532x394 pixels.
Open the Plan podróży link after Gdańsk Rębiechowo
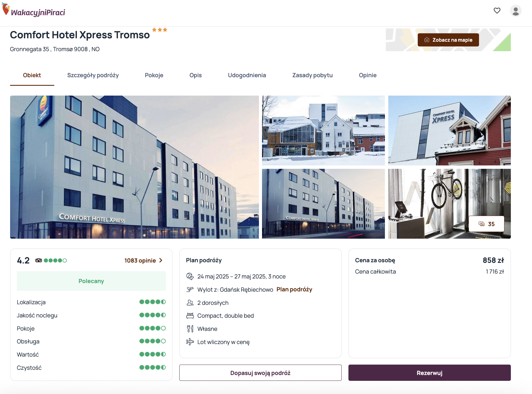click(294, 289)
